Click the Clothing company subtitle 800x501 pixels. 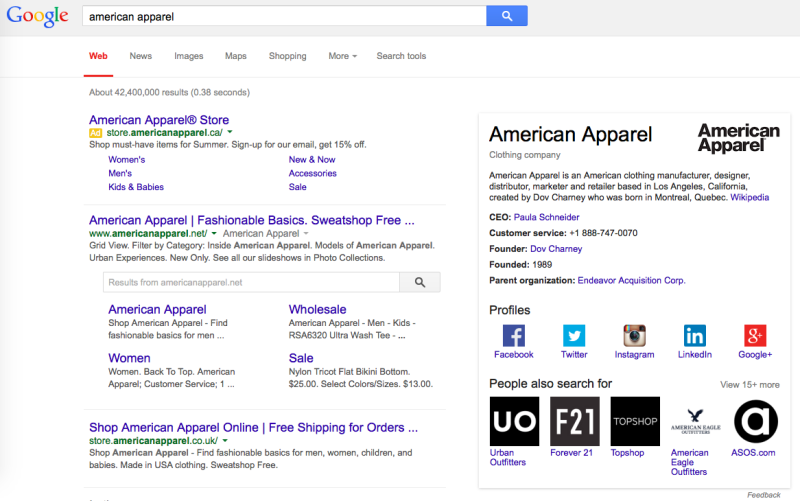[524, 155]
